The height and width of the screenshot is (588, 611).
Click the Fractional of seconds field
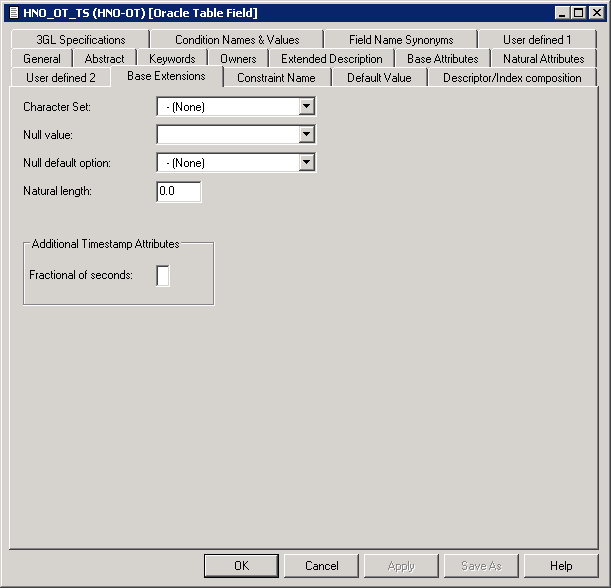[163, 275]
